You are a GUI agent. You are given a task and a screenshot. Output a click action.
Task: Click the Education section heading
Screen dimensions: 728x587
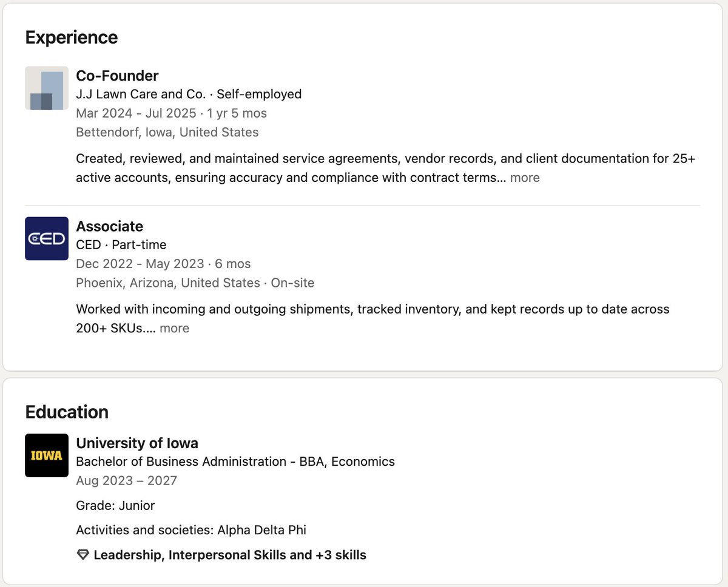point(67,412)
